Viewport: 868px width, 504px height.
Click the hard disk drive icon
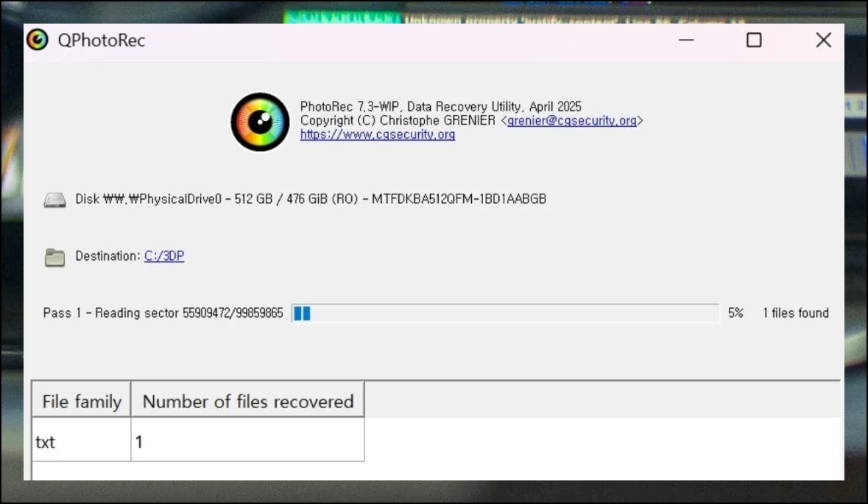point(54,200)
